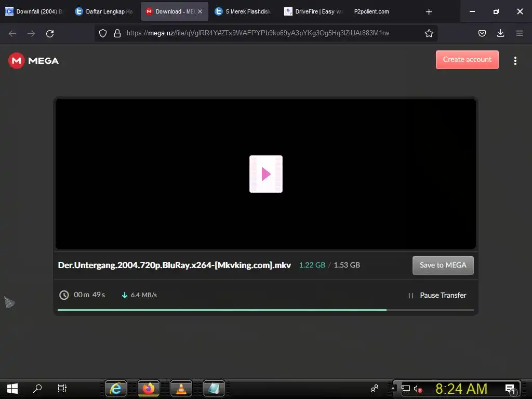Click the download progress bar
Screen dimensions: 532x399
pyautogui.click(x=265, y=310)
